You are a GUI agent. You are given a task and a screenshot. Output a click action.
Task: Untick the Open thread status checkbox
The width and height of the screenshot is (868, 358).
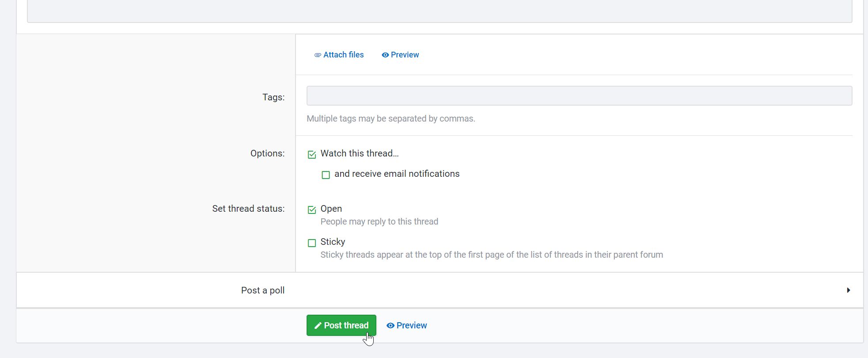click(312, 210)
